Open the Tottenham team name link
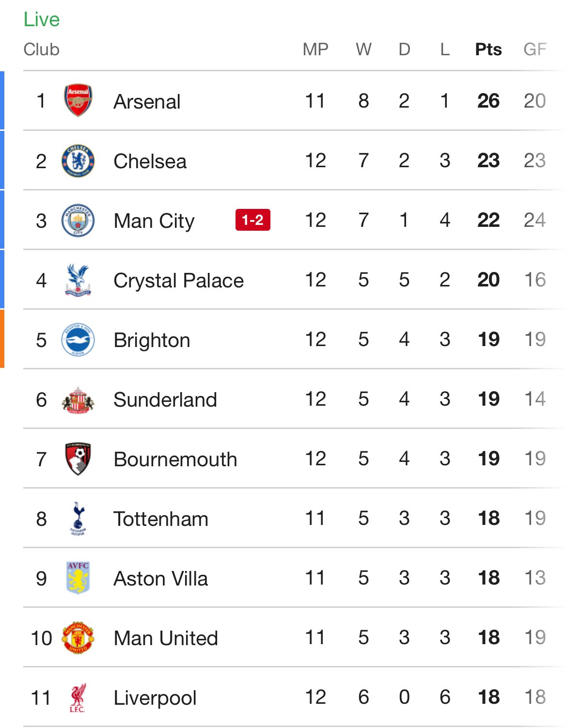567x728 pixels. pos(161,519)
